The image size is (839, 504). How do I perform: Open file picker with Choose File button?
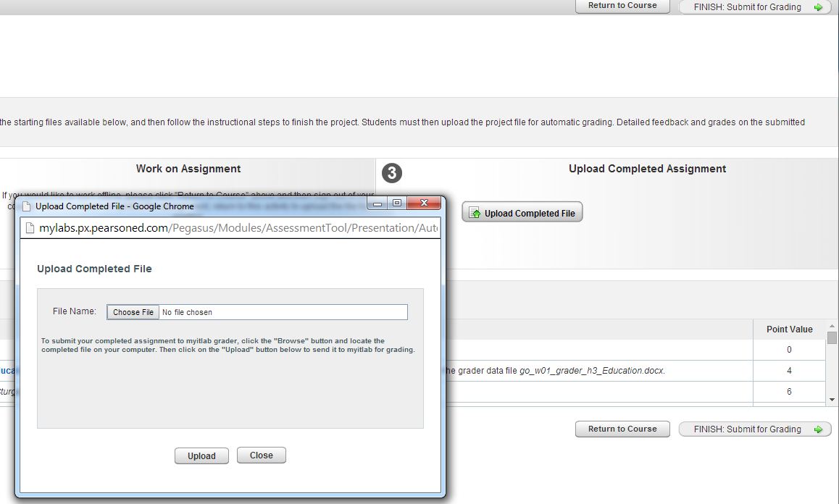133,312
